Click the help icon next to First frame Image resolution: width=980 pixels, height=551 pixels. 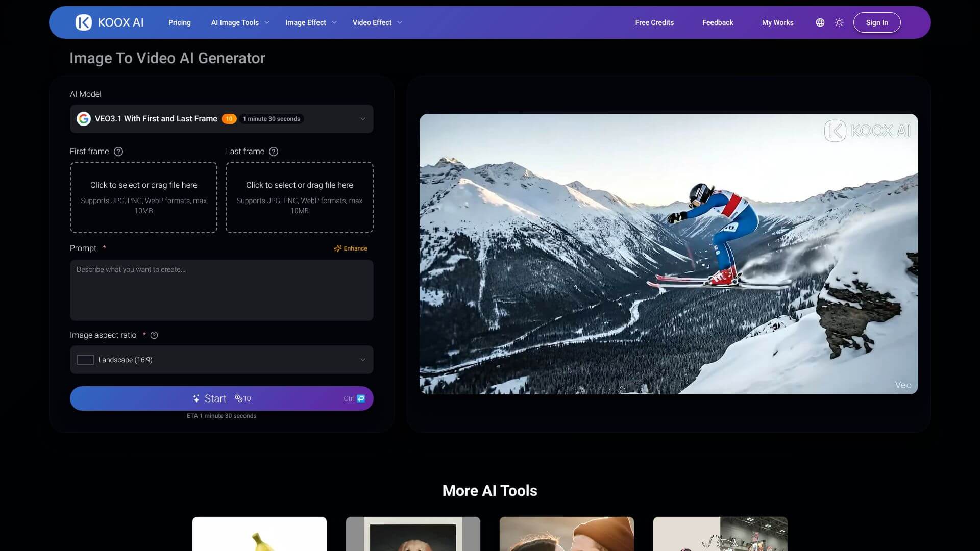pyautogui.click(x=119, y=151)
